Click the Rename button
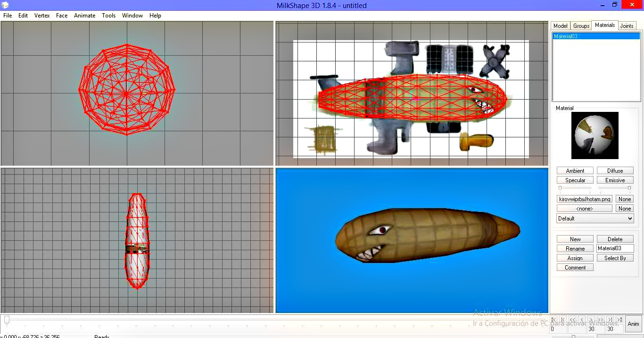This screenshot has width=644, height=338. click(575, 249)
